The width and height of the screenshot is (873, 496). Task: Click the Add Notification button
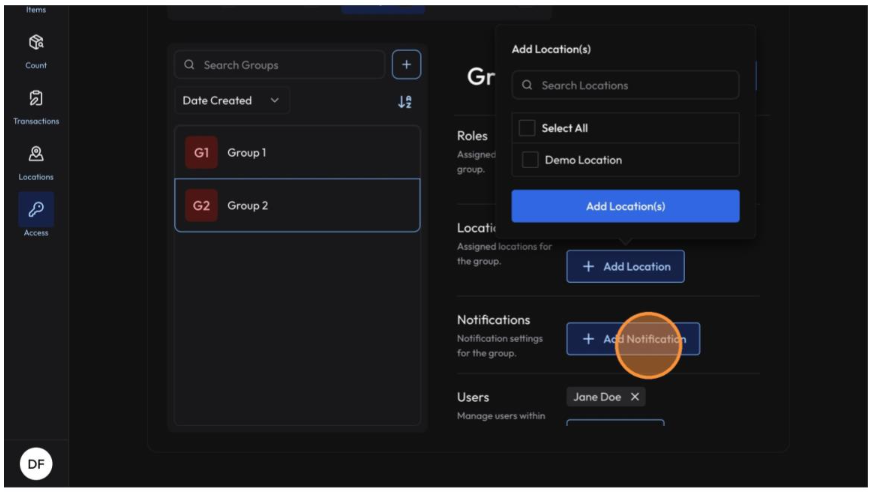coord(633,339)
